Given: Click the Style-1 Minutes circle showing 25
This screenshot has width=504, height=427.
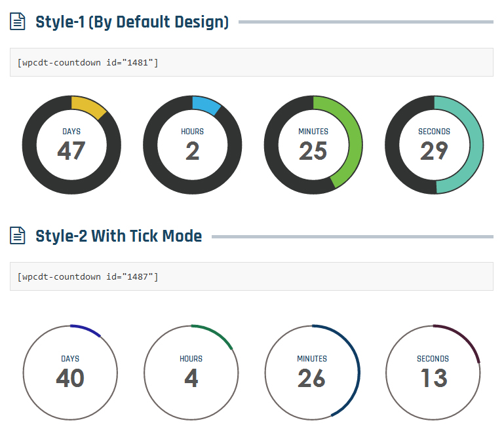Looking at the screenshot, I should click(x=313, y=145).
